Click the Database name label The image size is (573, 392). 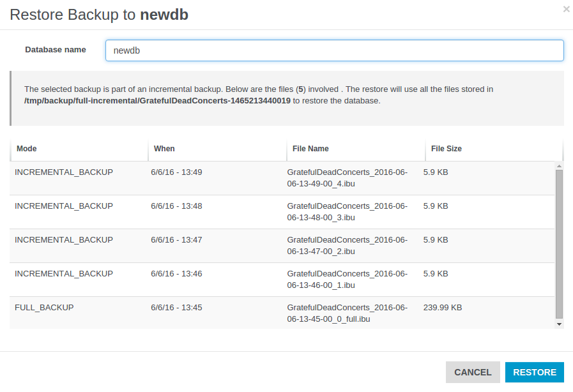[56, 50]
